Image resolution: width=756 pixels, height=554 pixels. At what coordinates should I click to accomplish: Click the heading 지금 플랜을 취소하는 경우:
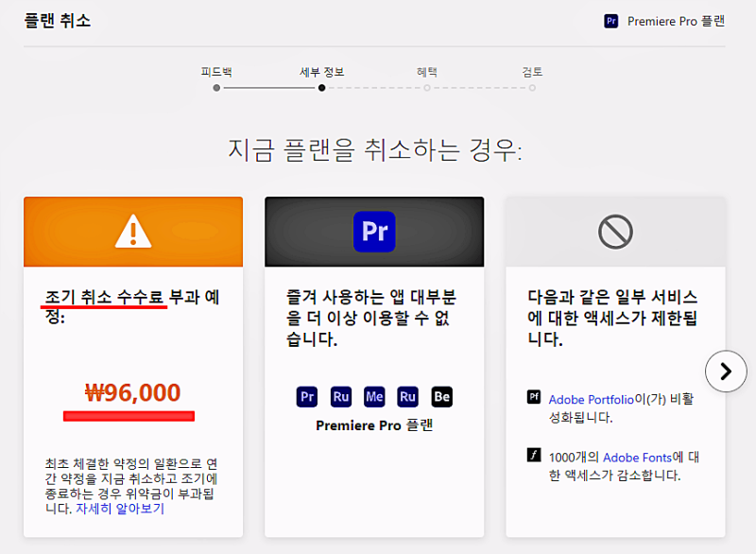[x=374, y=150]
